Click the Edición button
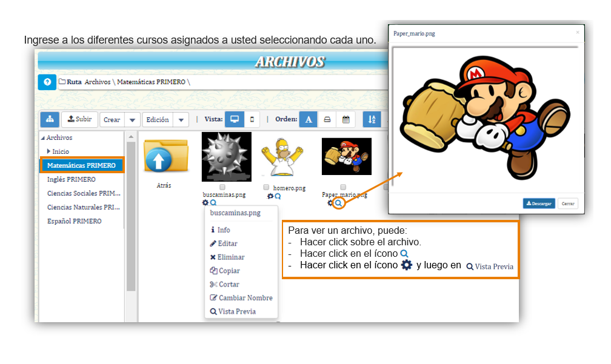611x364 pixels. pos(158,119)
